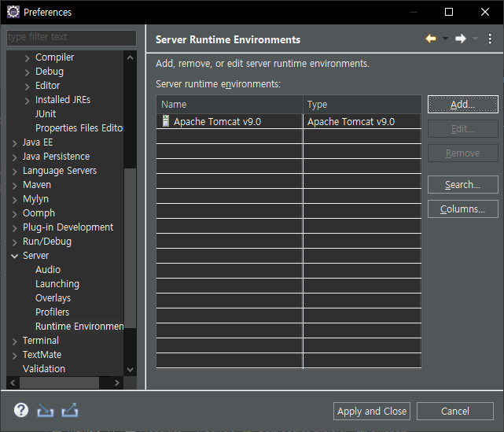504x432 pixels.
Task: Expand the Java EE node
Action: pos(14,143)
